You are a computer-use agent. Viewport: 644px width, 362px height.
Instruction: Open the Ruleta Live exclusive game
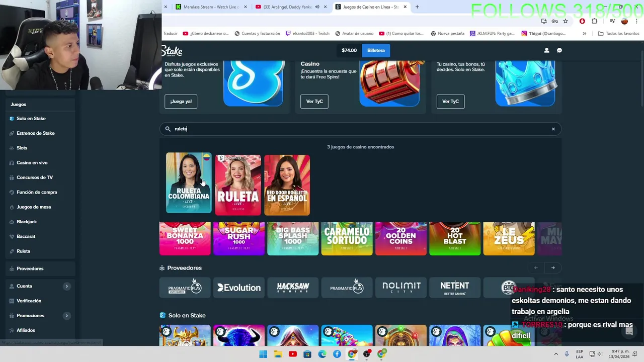pyautogui.click(x=238, y=185)
